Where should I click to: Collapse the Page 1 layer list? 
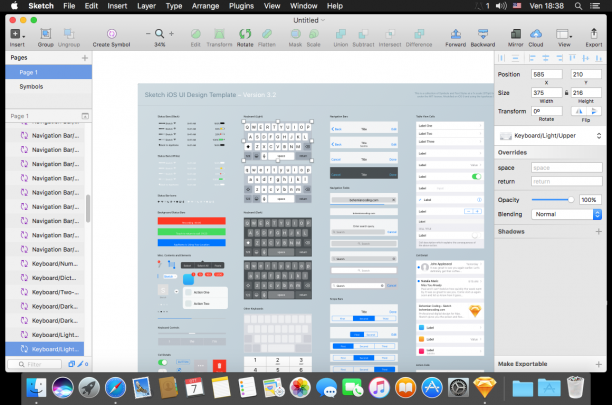85,116
